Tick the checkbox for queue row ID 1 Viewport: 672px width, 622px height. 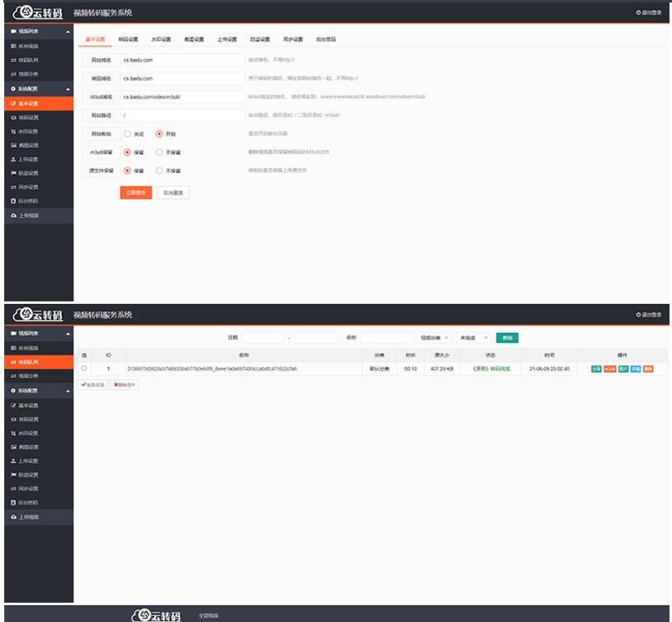(x=84, y=368)
